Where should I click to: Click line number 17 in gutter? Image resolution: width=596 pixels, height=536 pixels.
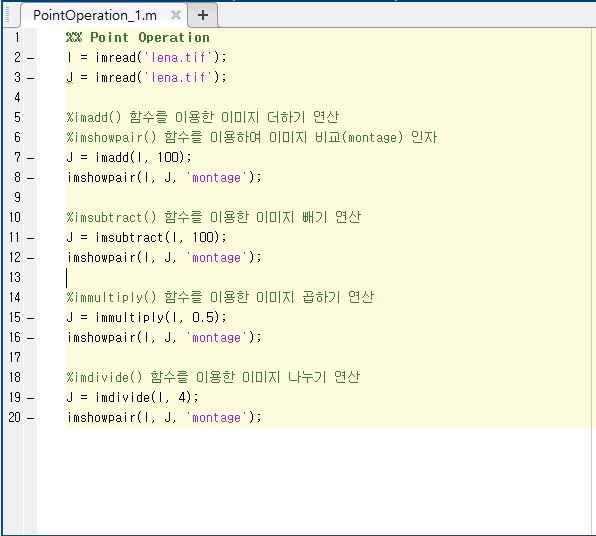pyautogui.click(x=15, y=357)
